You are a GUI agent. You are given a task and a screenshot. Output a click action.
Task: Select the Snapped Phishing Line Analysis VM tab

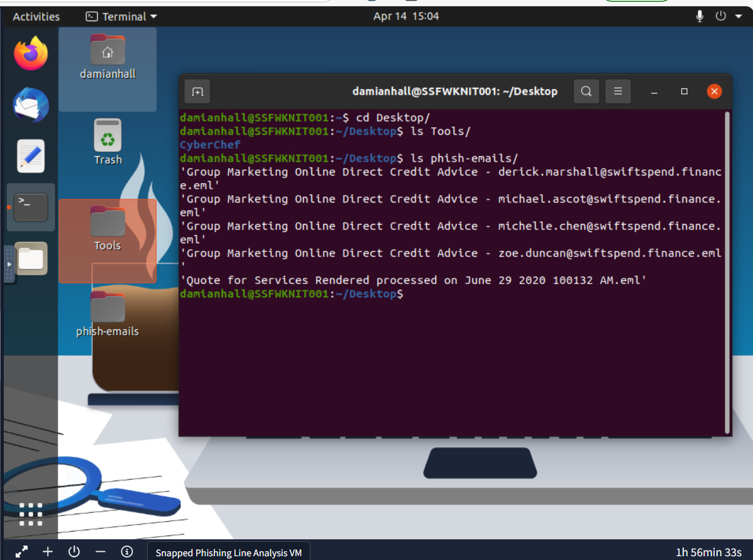(x=229, y=552)
